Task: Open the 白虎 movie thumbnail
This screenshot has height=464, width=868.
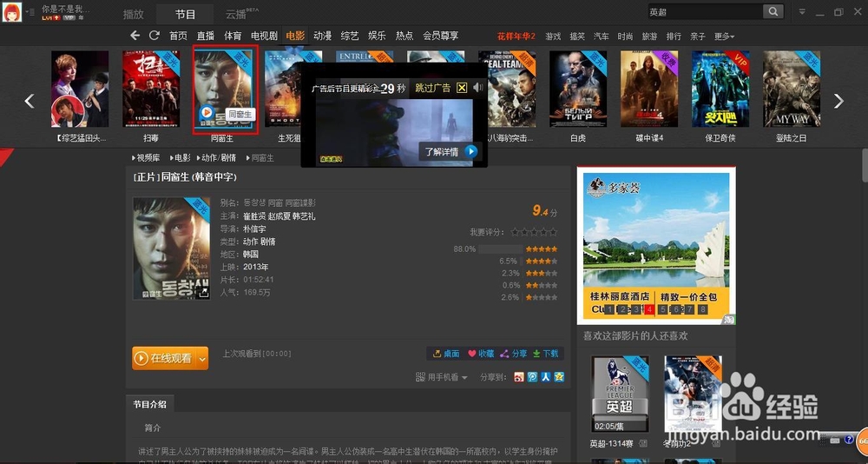Action: click(x=578, y=89)
